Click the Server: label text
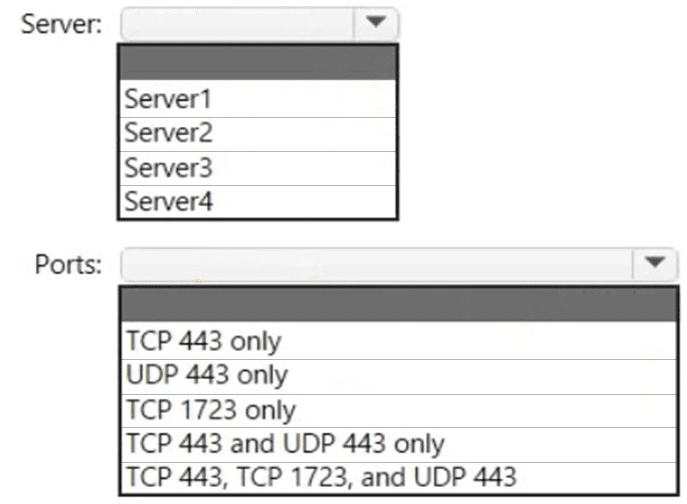 [61, 24]
